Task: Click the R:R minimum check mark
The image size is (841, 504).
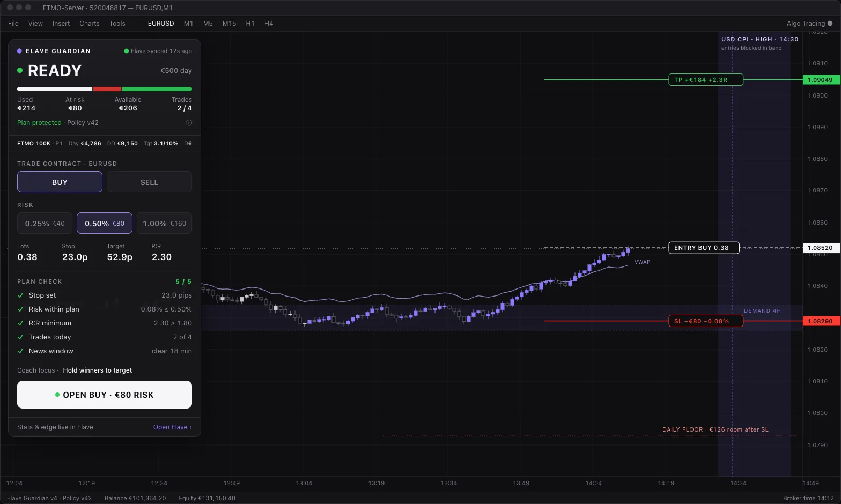Action: (20, 323)
